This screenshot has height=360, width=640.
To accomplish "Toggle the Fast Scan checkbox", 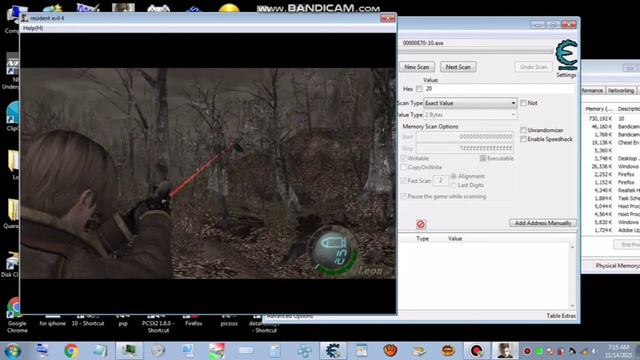I will (404, 180).
